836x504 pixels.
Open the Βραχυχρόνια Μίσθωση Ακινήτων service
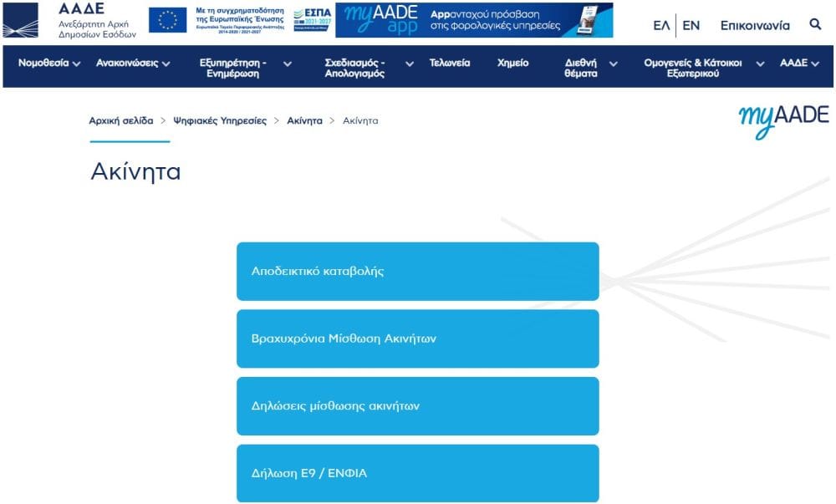pyautogui.click(x=418, y=339)
